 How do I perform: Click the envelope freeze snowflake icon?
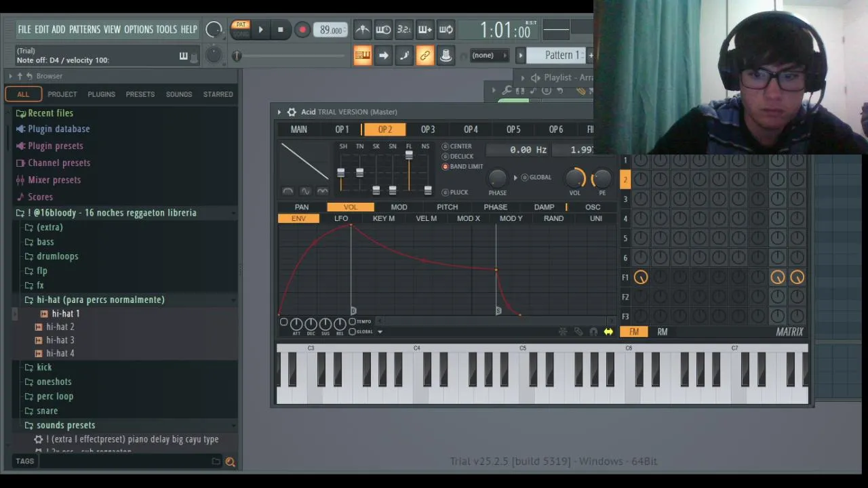(x=563, y=332)
